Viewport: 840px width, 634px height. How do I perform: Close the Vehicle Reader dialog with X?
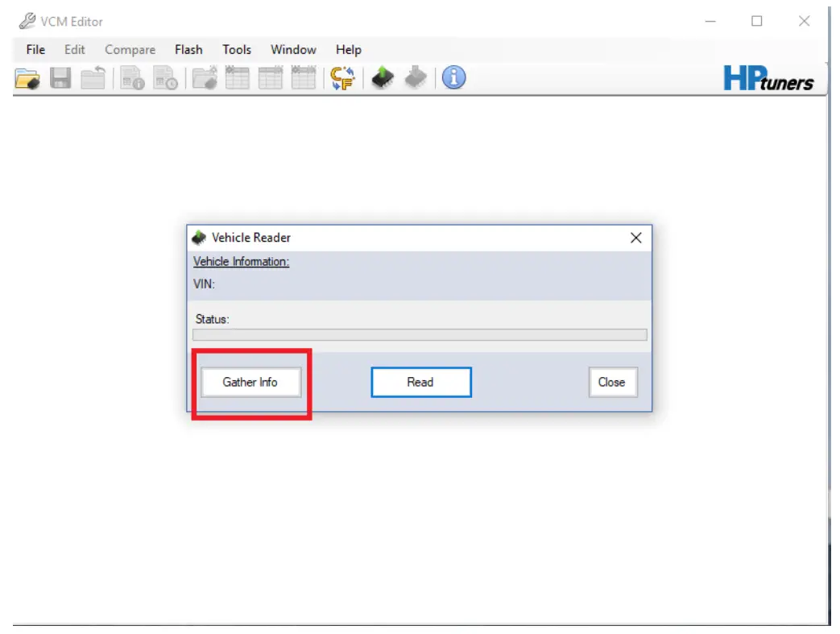click(636, 238)
